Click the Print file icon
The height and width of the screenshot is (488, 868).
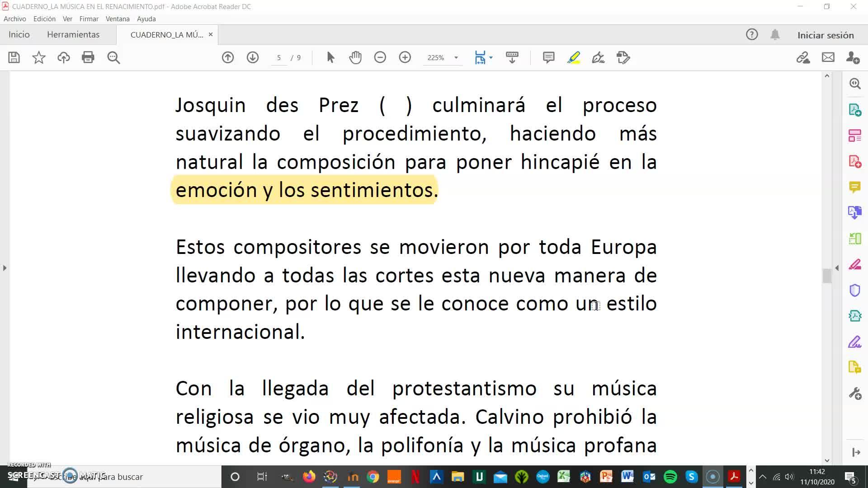(88, 57)
